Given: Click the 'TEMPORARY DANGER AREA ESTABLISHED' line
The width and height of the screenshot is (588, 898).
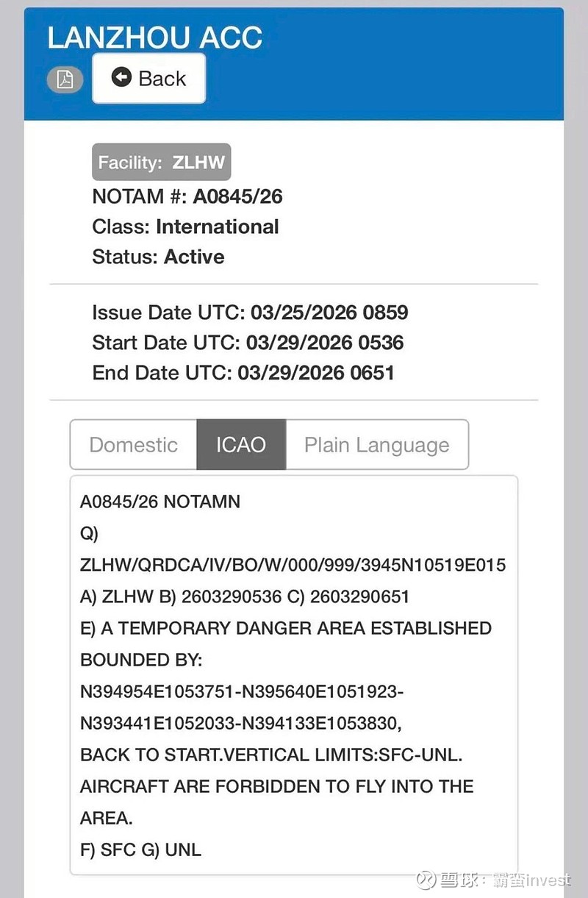Looking at the screenshot, I should (x=285, y=628).
